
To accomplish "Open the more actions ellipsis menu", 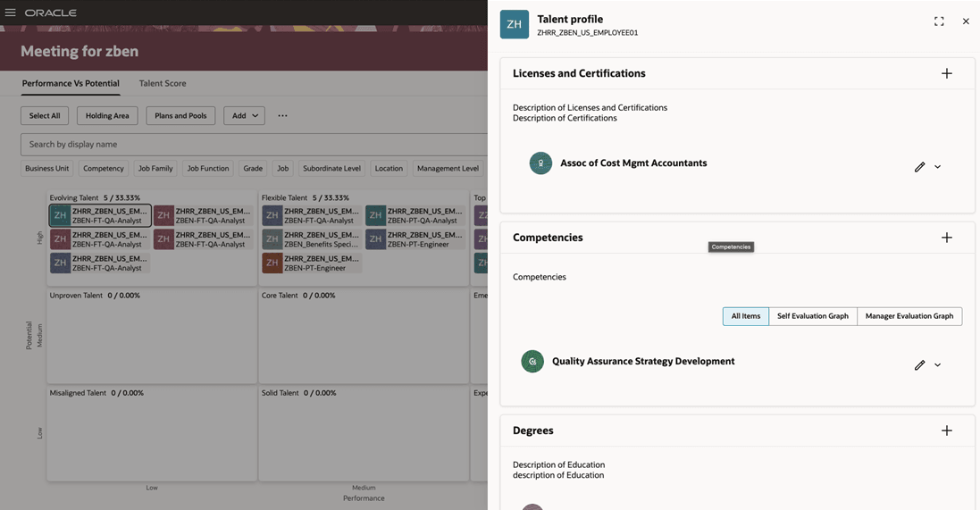I will point(282,115).
